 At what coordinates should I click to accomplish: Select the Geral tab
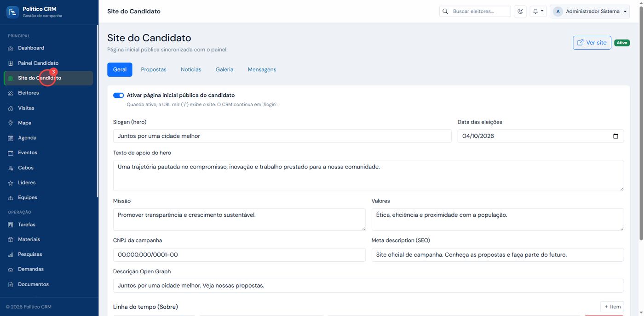[x=120, y=69]
